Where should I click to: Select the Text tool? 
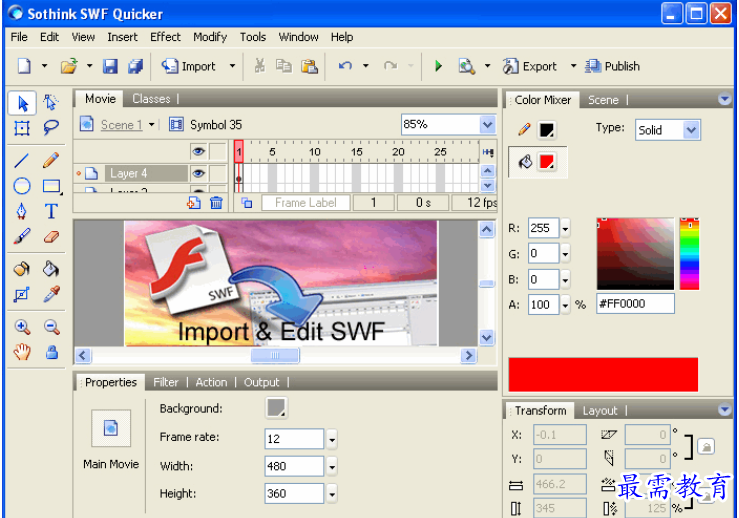51,211
